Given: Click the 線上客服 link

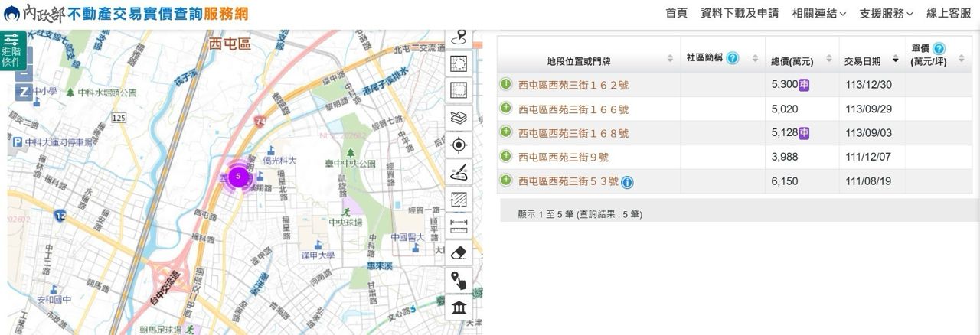Looking at the screenshot, I should (x=949, y=14).
